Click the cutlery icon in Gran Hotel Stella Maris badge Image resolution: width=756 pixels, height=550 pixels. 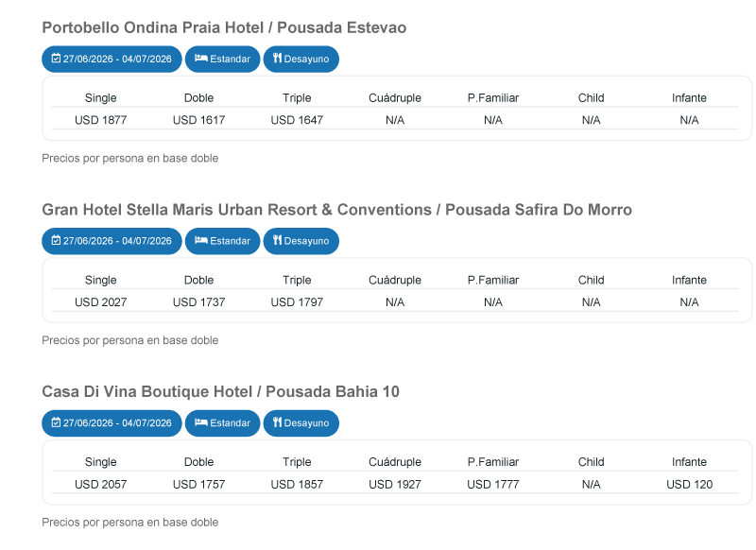point(278,241)
